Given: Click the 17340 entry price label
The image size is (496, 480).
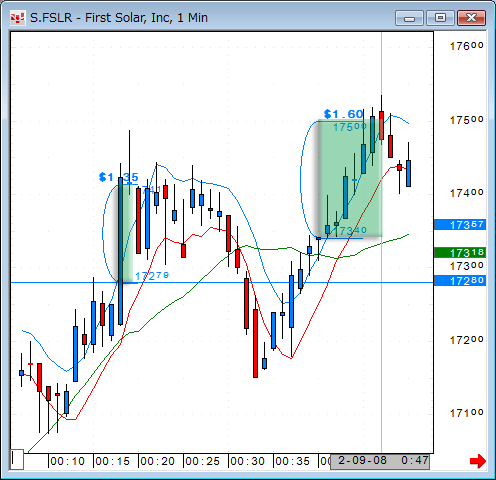Looking at the screenshot, I should click(350, 230).
